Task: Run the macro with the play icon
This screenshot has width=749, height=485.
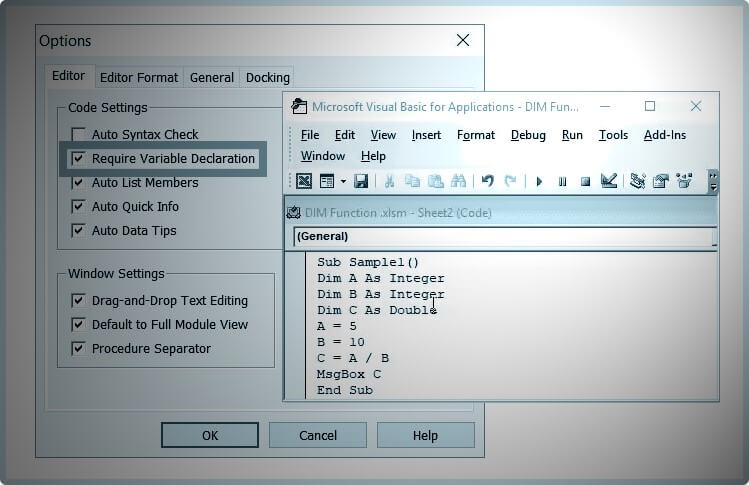Action: pyautogui.click(x=539, y=182)
